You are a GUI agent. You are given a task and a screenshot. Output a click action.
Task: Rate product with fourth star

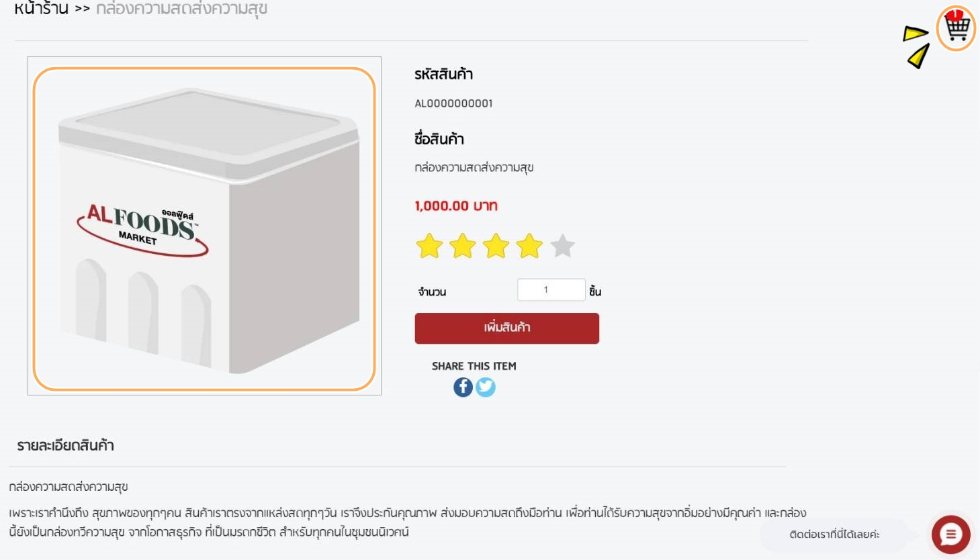pyautogui.click(x=529, y=246)
